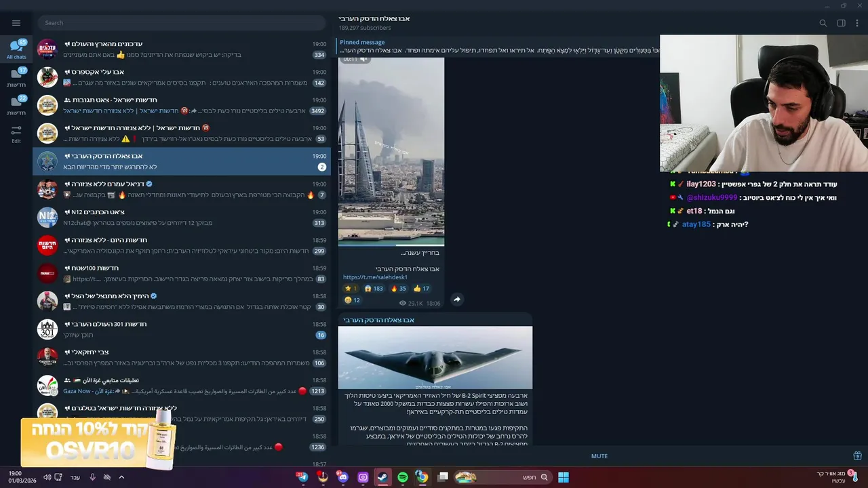Open chat חדשות 100שטח
The height and width of the screenshot is (488, 868).
182,273
